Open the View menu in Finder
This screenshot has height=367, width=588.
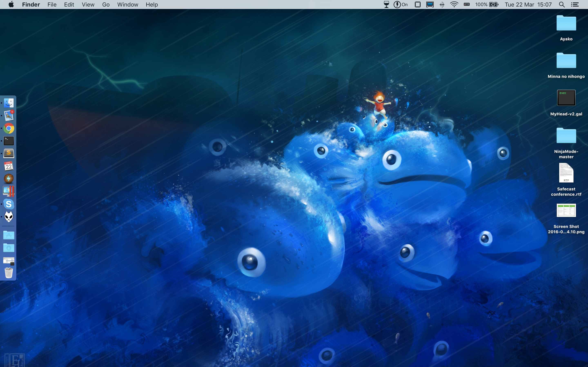tap(88, 5)
